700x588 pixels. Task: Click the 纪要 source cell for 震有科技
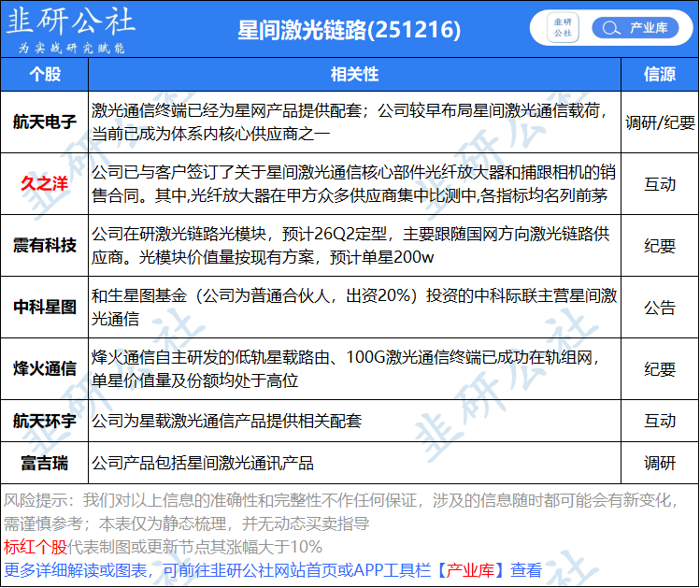660,246
